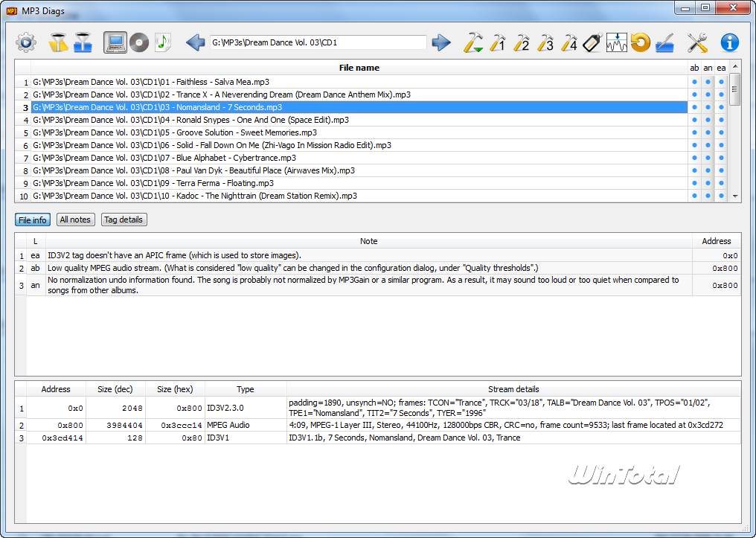Click the an dot for Kadoc row
756x538 pixels.
(708, 196)
